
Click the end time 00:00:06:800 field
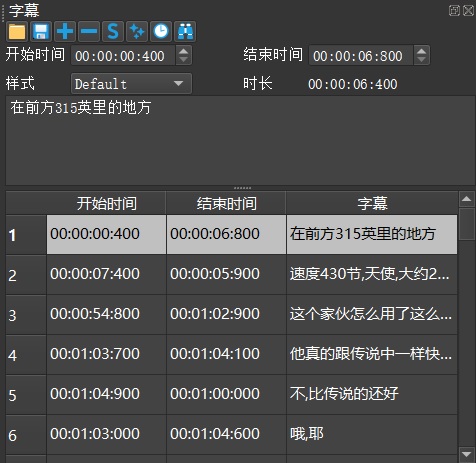point(361,56)
